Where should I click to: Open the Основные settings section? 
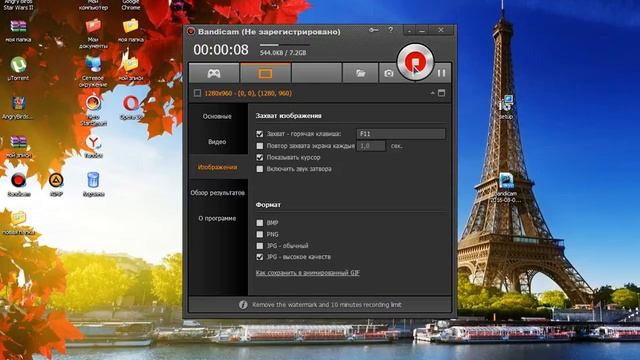click(217, 116)
